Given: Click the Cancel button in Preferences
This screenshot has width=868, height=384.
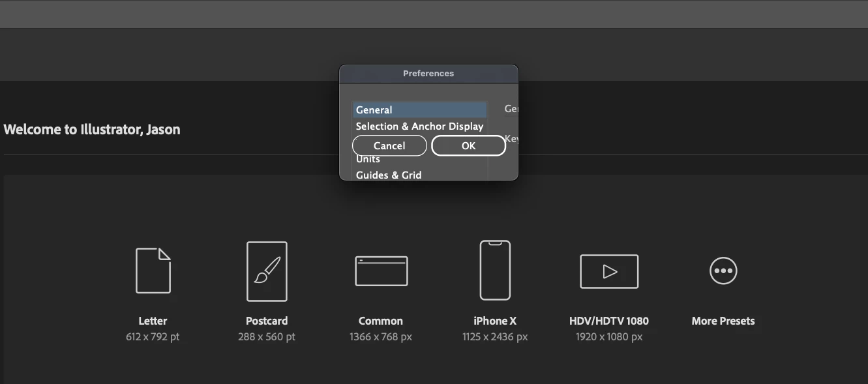Looking at the screenshot, I should (389, 146).
